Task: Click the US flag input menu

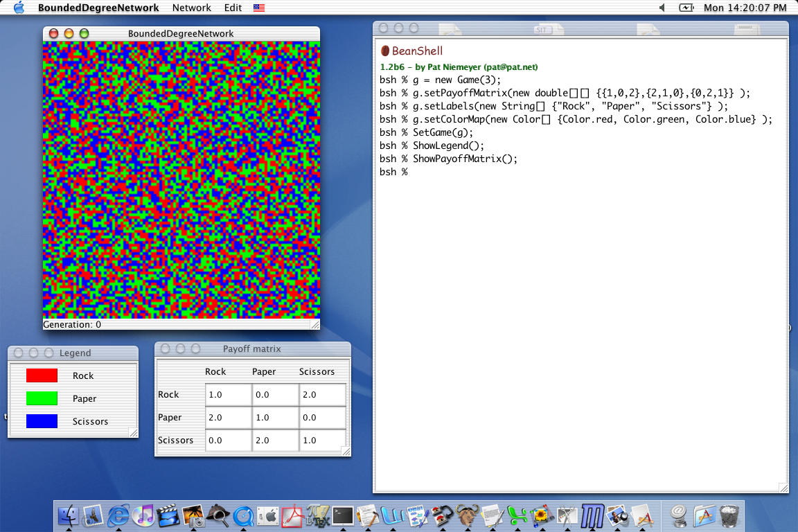Action: pos(259,8)
